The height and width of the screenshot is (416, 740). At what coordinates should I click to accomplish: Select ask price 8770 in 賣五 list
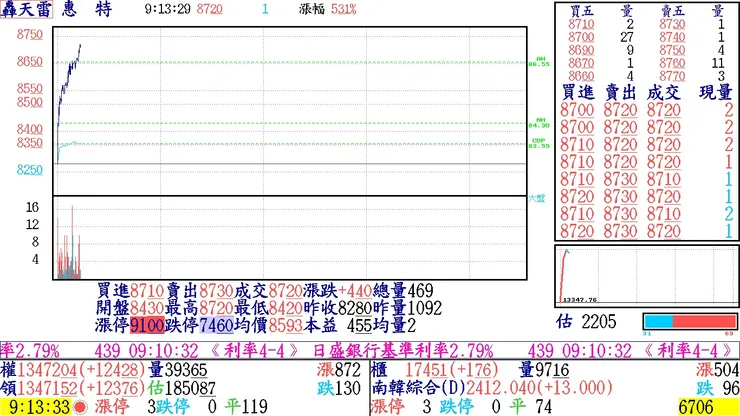673,76
